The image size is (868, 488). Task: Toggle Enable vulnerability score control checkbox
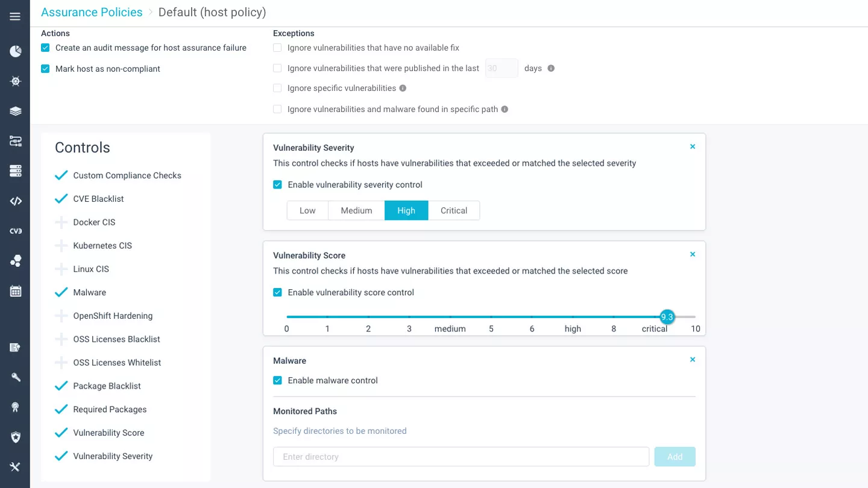click(277, 292)
